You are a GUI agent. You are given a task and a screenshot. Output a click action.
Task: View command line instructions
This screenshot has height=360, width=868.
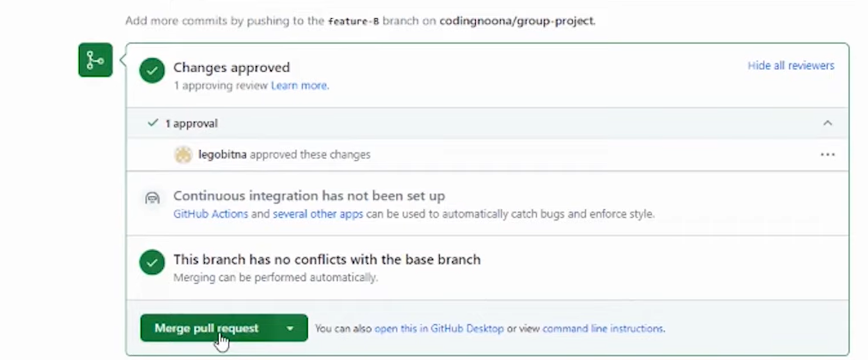[x=603, y=328]
